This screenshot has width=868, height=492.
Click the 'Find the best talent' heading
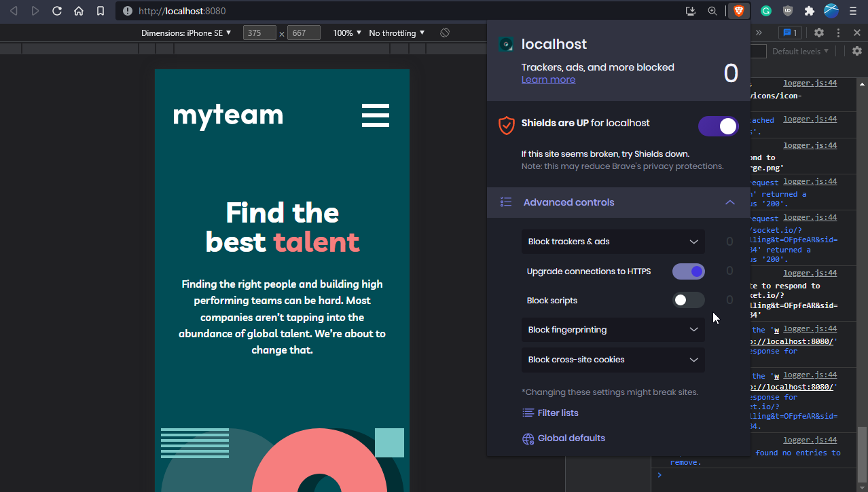[x=283, y=227]
